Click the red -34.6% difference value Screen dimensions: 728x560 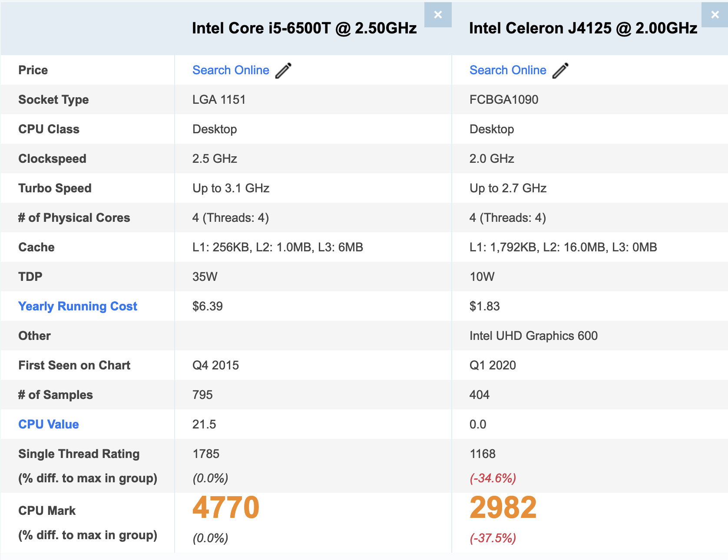pyautogui.click(x=493, y=478)
